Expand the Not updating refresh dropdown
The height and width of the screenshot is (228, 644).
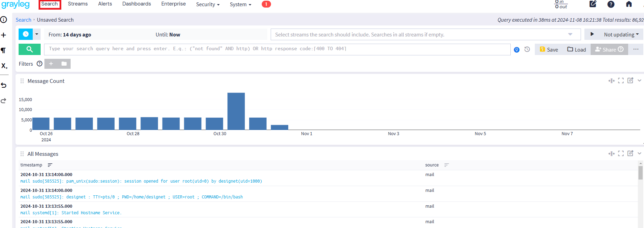click(621, 34)
